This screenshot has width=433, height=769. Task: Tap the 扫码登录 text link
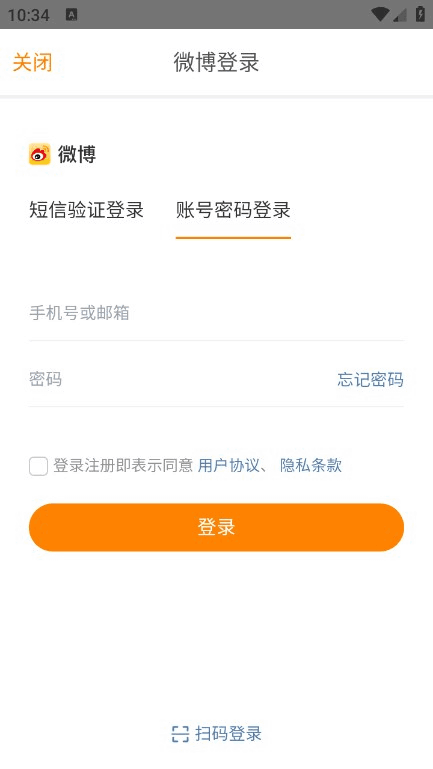(229, 734)
